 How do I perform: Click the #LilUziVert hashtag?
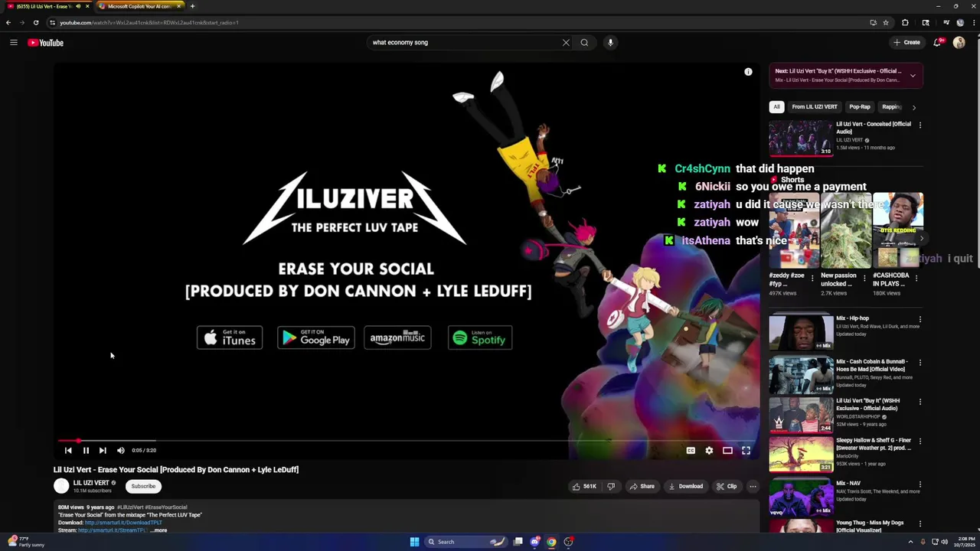(x=130, y=507)
